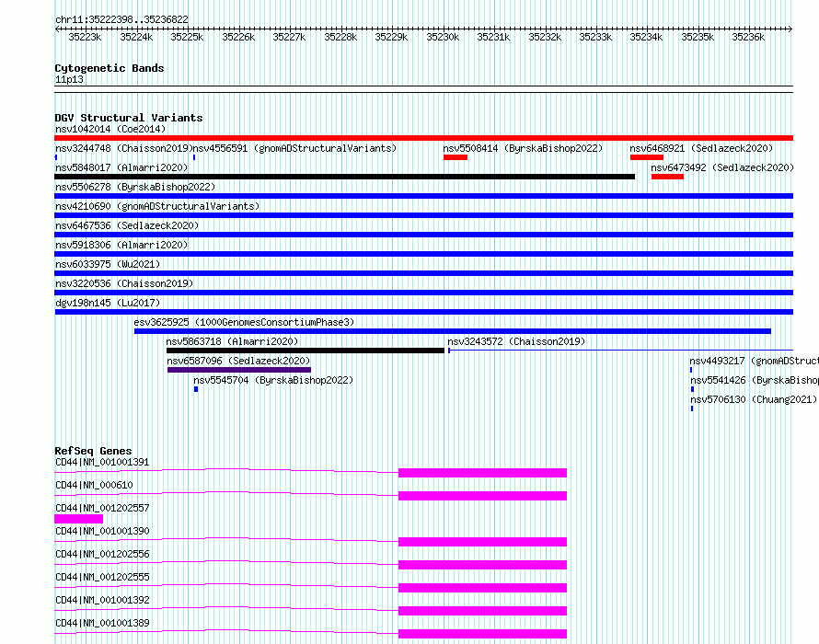Click the black nsv5863718 variant bar

pyautogui.click(x=305, y=351)
